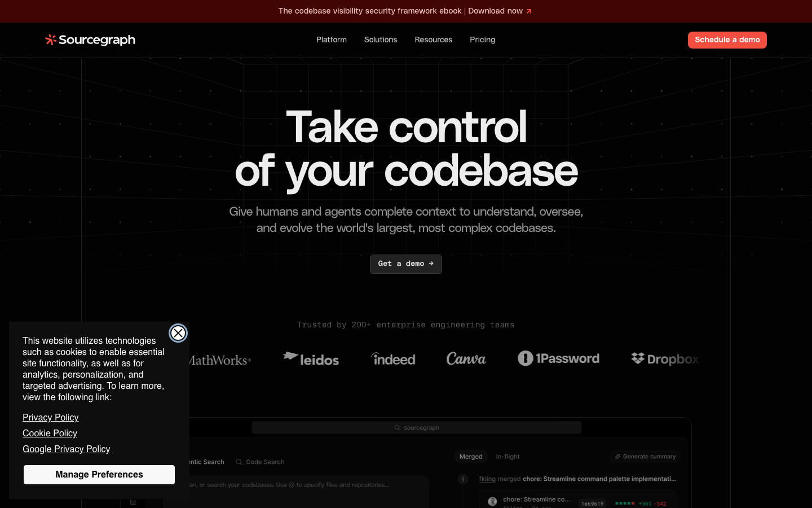Click the Generate summary button

(x=645, y=457)
